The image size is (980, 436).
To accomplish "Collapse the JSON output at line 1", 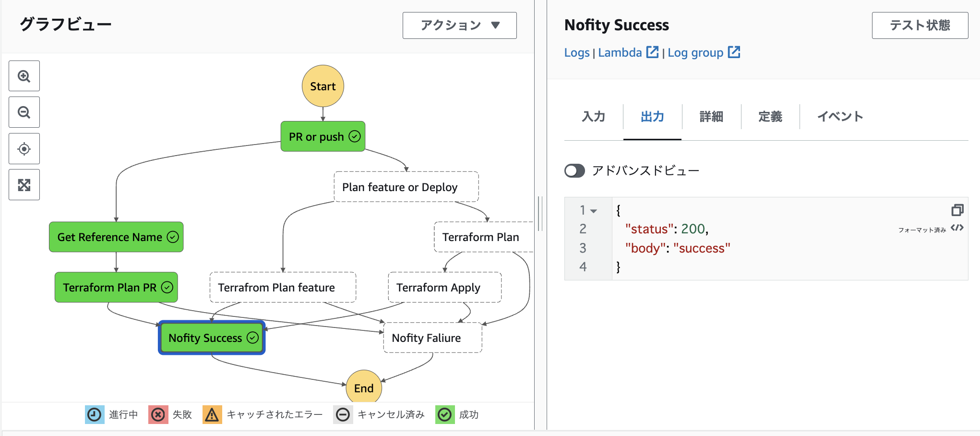I will pyautogui.click(x=594, y=211).
